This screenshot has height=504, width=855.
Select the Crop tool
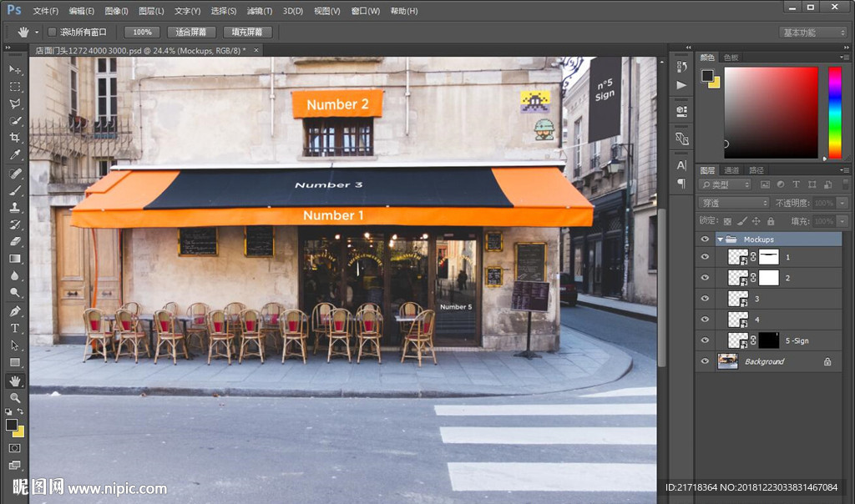pyautogui.click(x=15, y=138)
